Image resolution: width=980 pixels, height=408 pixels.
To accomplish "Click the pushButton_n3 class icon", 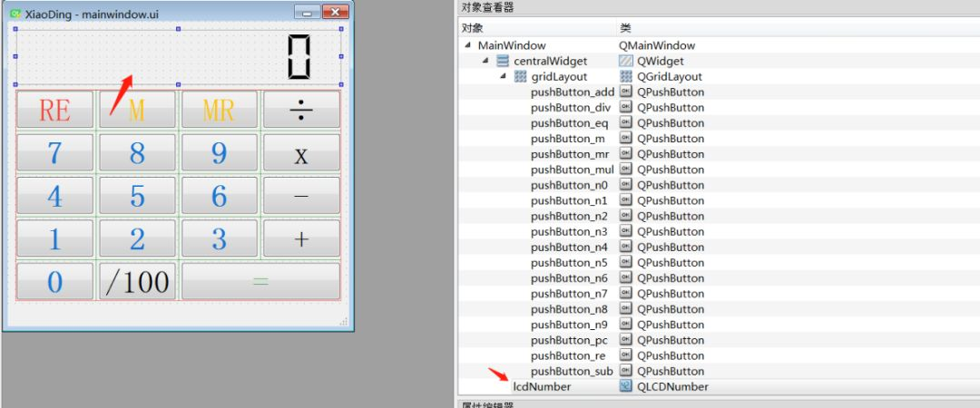I will click(x=625, y=231).
